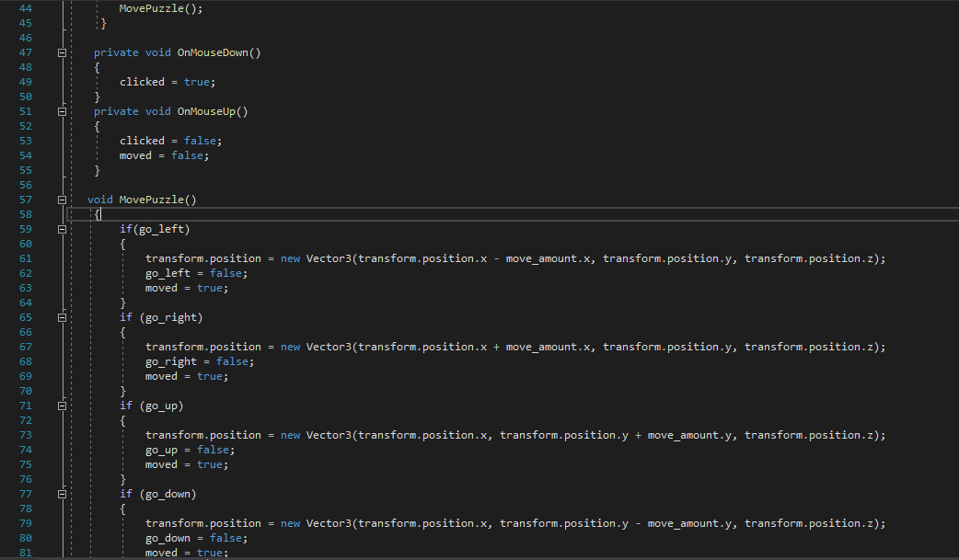This screenshot has width=959, height=560.
Task: Click 'void MovePuzzle()' declaration on line 57
Action: (x=142, y=200)
